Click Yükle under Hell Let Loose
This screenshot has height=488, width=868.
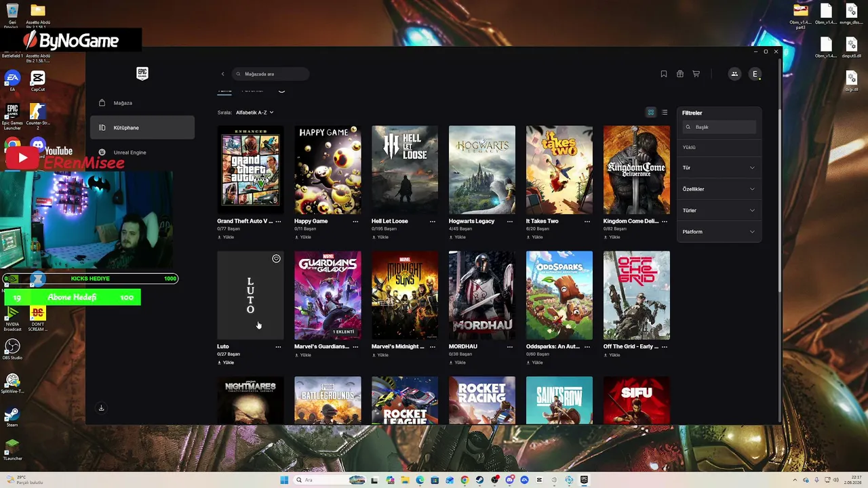[380, 237]
